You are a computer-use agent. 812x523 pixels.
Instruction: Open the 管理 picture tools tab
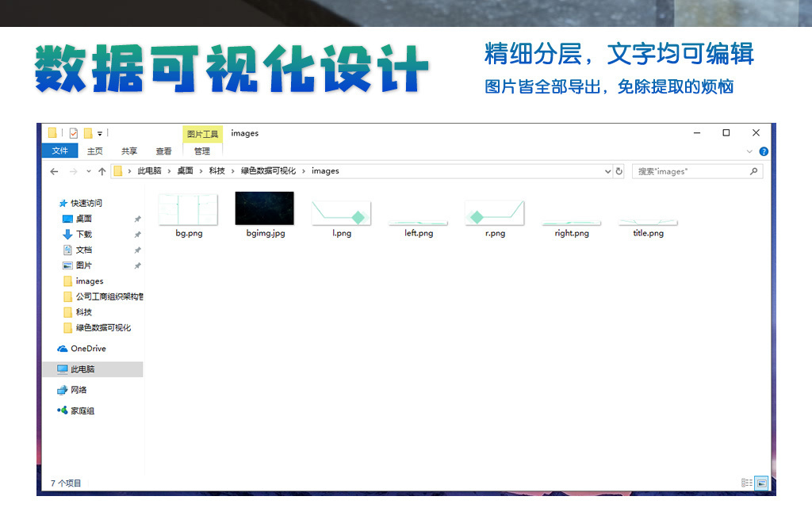(202, 151)
